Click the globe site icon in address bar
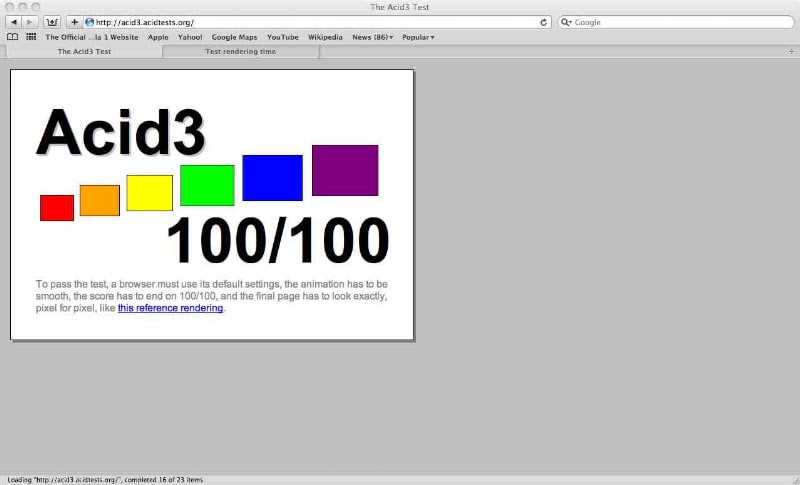The width and height of the screenshot is (800, 485). (89, 22)
